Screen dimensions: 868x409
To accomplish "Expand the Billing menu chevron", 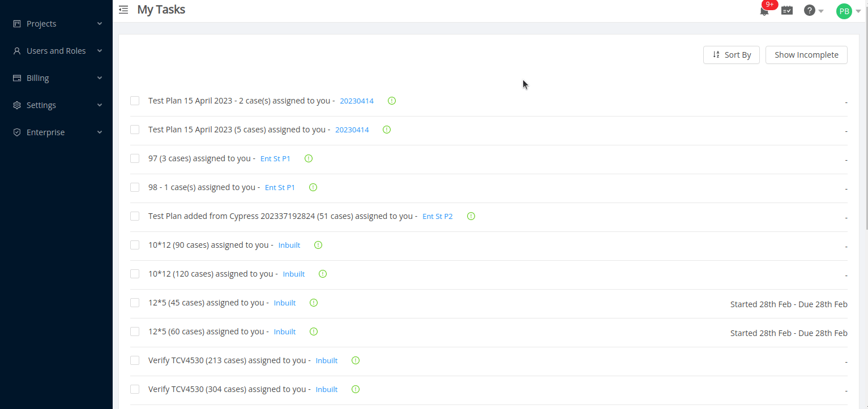I will 100,78.
